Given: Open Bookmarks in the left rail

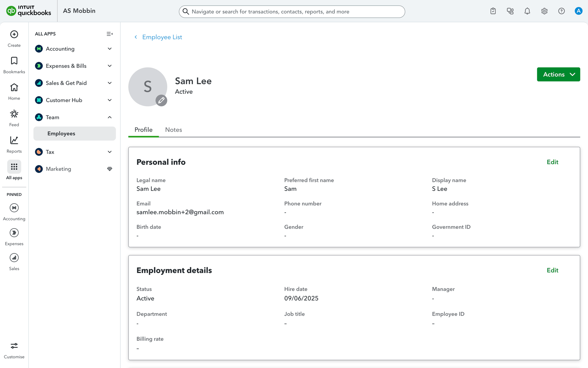Looking at the screenshot, I should tap(14, 65).
